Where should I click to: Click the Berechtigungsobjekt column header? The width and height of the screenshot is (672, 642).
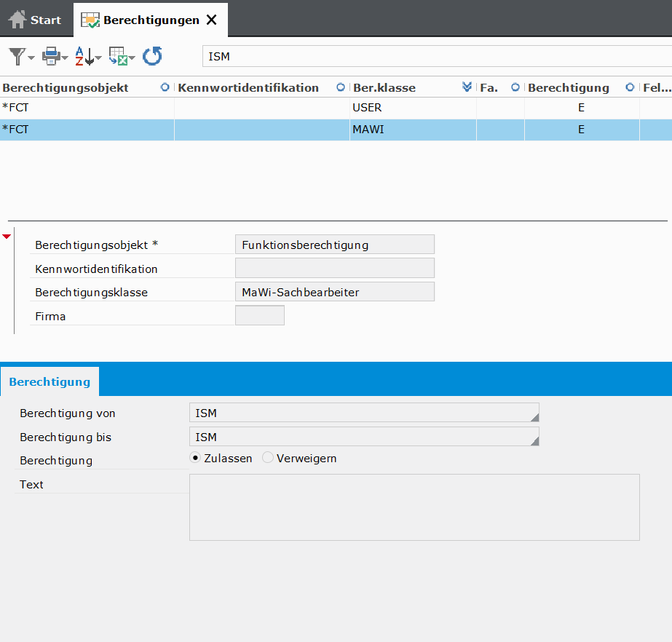tap(87, 87)
